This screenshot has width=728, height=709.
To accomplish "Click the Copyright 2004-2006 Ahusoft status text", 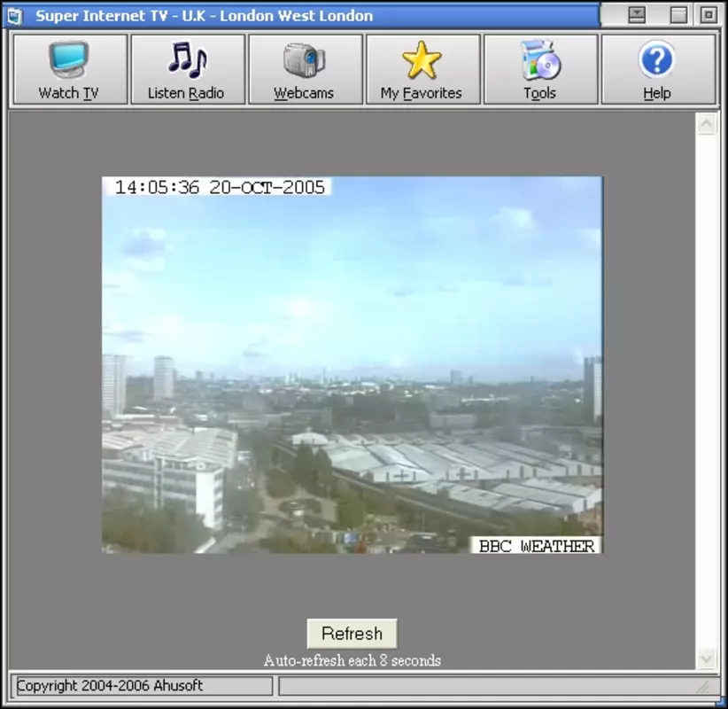I will pyautogui.click(x=110, y=686).
